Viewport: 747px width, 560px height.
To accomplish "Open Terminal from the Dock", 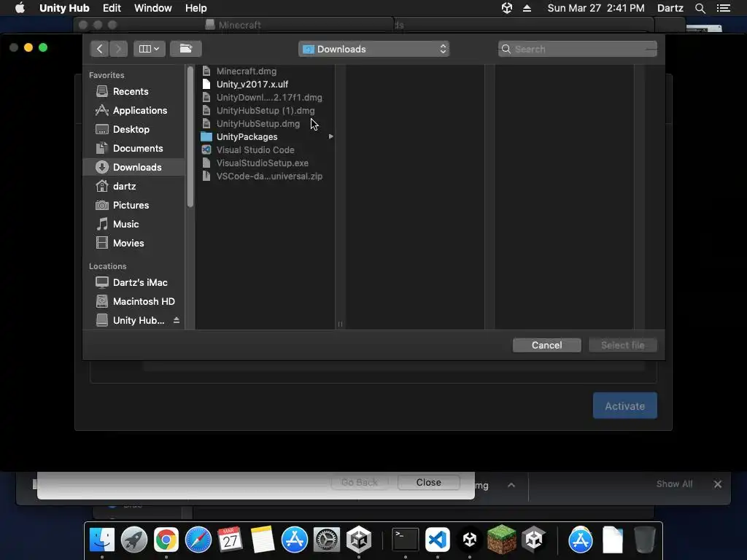I will point(406,540).
